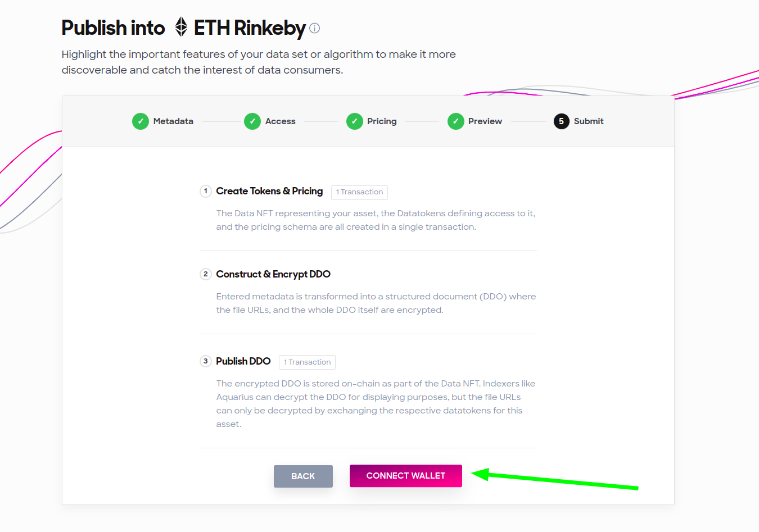
Task: Click the green Access completion checkmark
Action: pyautogui.click(x=252, y=121)
